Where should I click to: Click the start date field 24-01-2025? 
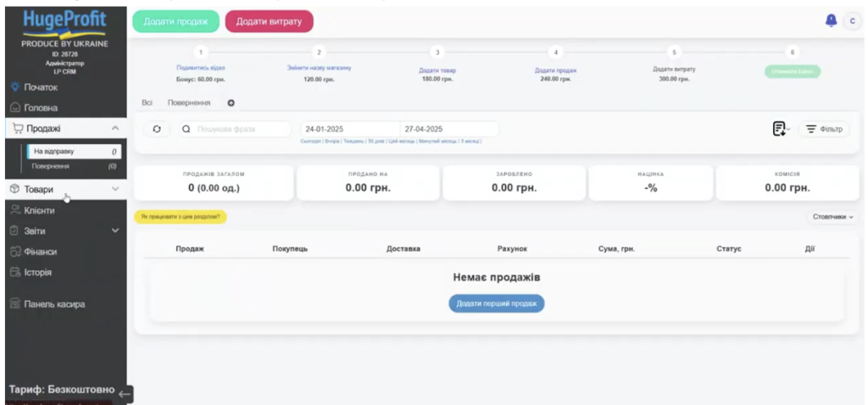[x=350, y=129]
